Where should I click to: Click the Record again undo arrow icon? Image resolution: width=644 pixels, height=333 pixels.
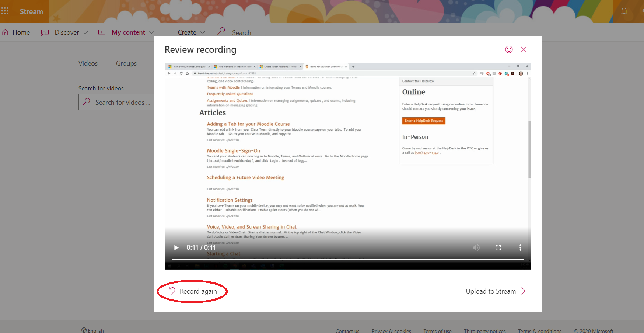[x=172, y=291]
